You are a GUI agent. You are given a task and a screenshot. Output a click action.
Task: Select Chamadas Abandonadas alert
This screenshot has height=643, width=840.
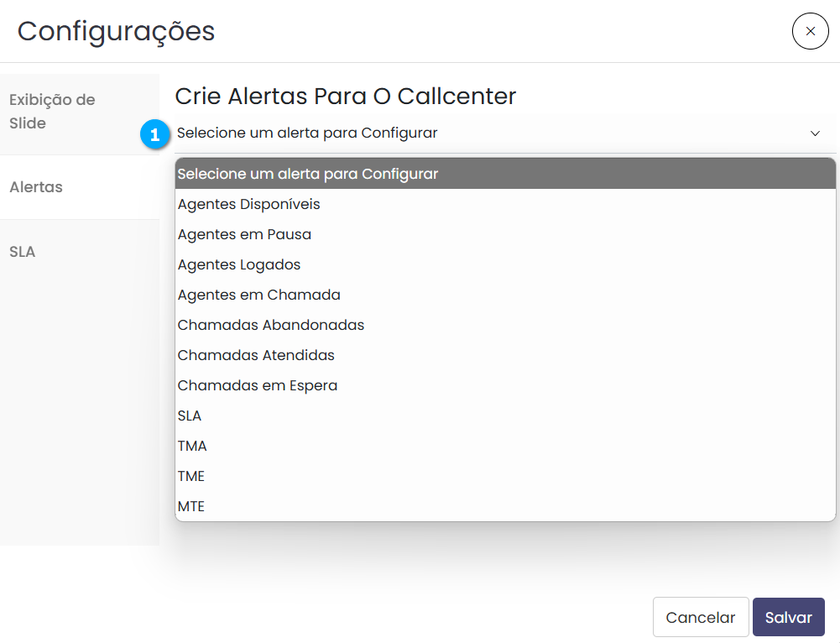click(x=271, y=325)
